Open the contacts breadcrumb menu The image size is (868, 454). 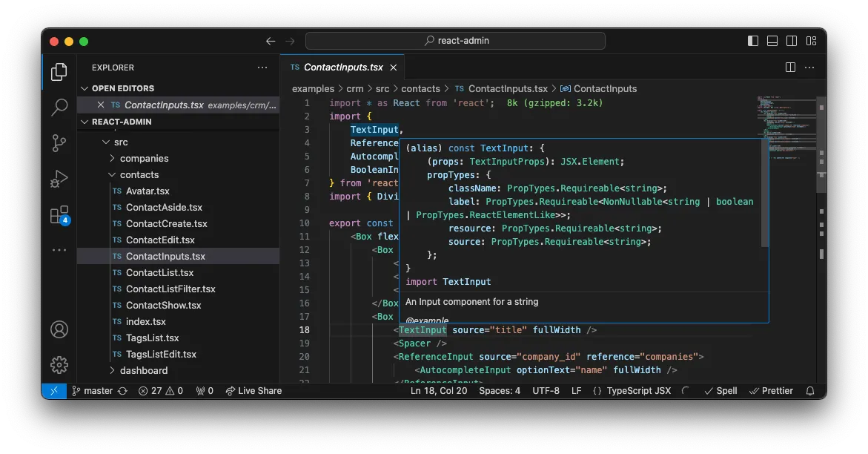click(x=421, y=88)
